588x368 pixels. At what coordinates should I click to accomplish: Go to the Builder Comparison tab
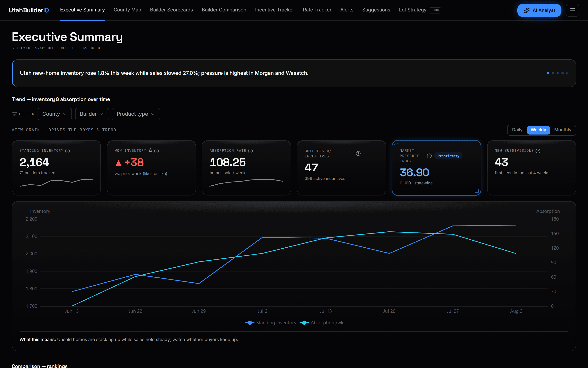tap(224, 10)
